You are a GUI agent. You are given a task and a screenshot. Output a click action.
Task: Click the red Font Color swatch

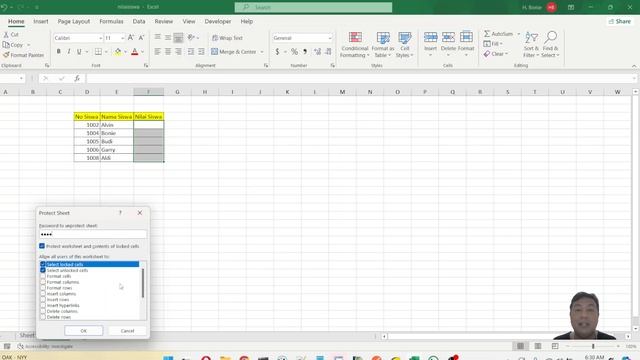pos(135,51)
